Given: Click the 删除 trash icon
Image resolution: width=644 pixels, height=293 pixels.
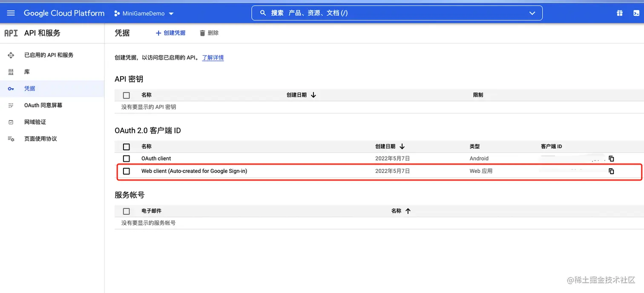Looking at the screenshot, I should point(202,33).
